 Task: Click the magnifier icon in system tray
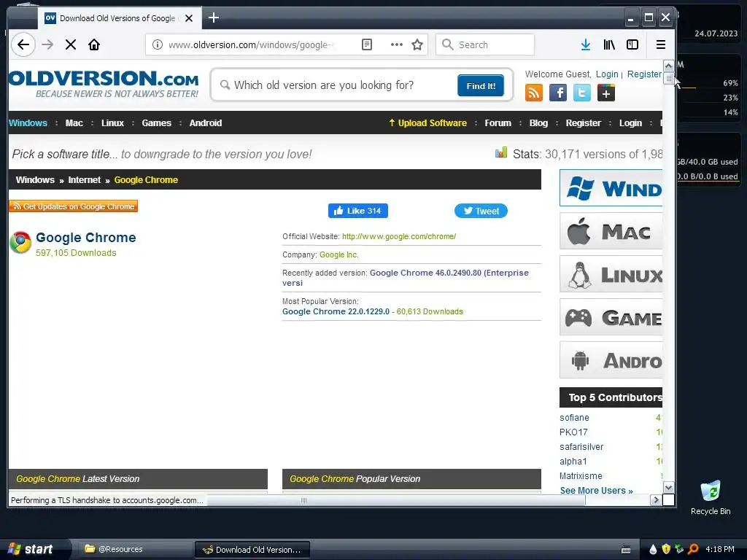coord(693,549)
